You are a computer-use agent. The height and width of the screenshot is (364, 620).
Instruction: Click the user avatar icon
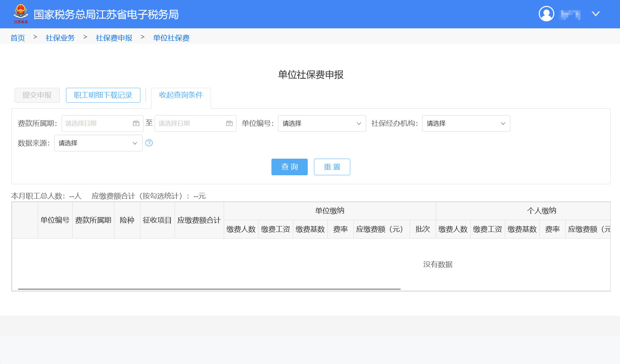pyautogui.click(x=546, y=14)
